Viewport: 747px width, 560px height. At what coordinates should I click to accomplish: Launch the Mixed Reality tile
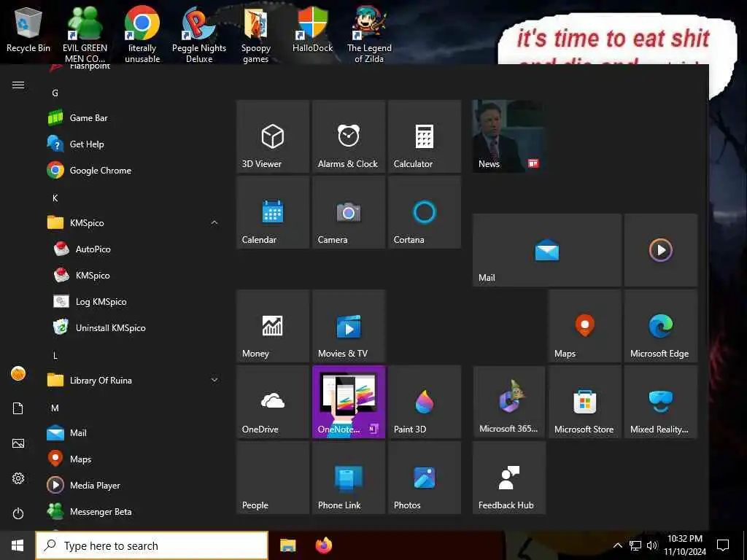[660, 402]
